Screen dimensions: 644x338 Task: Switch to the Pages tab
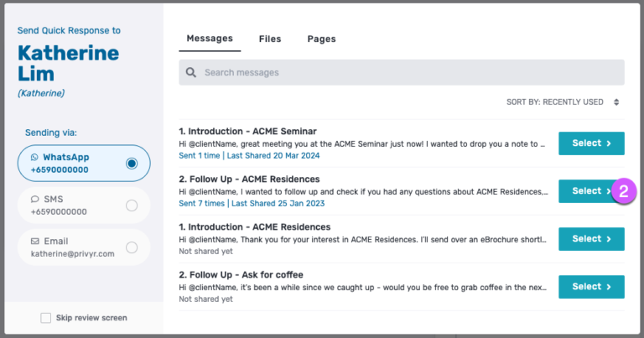(x=322, y=39)
